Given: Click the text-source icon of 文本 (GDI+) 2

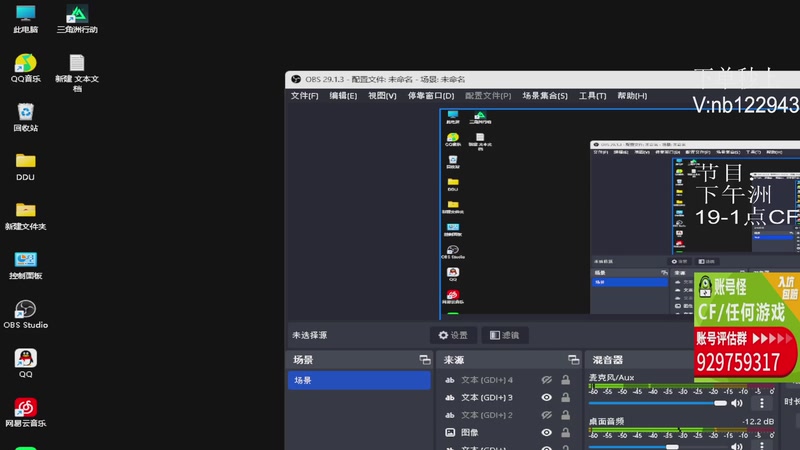Looking at the screenshot, I should point(449,415).
